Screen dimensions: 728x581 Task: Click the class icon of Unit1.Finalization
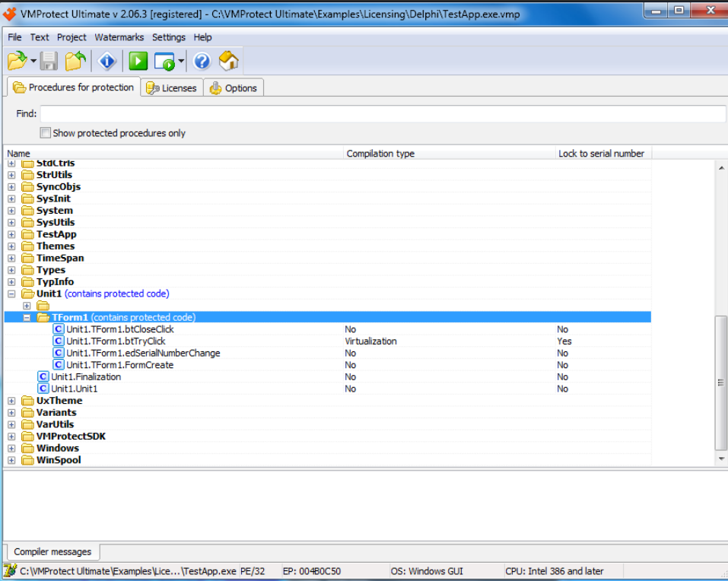[x=43, y=377]
